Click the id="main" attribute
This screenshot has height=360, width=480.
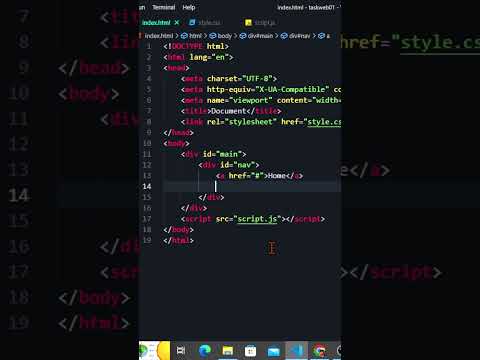[x=222, y=154]
